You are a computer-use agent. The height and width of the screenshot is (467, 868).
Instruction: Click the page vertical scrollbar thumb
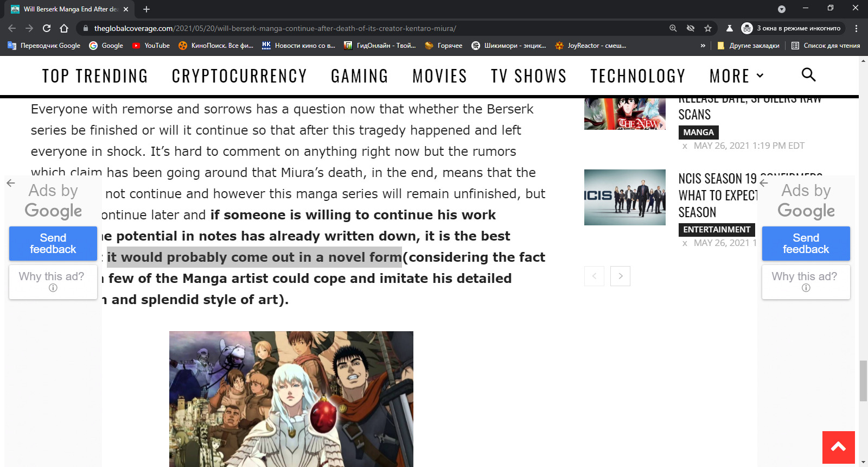(863, 380)
